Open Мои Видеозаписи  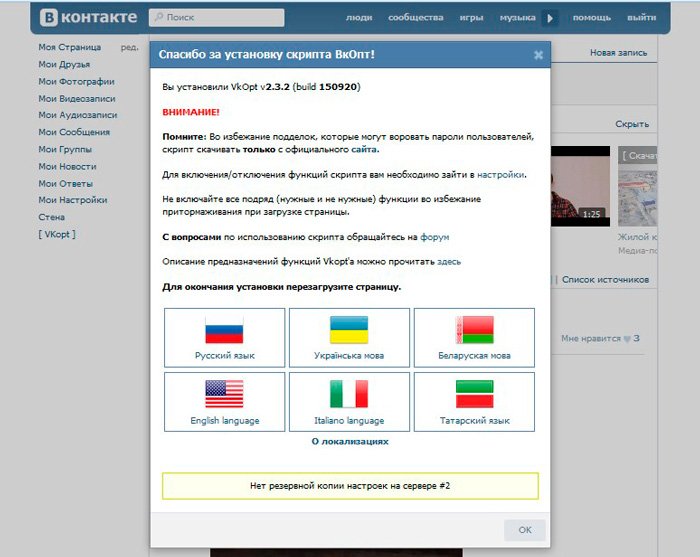pyautogui.click(x=77, y=98)
